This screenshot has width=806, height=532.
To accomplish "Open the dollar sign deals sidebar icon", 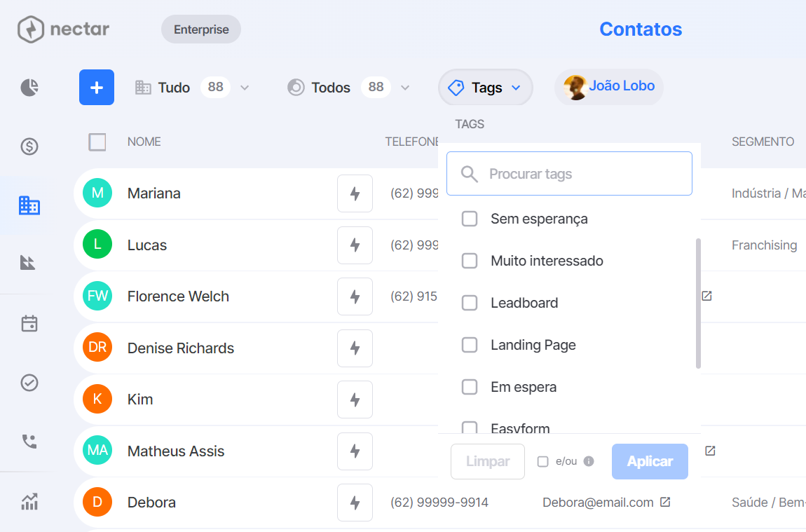I will tap(29, 146).
